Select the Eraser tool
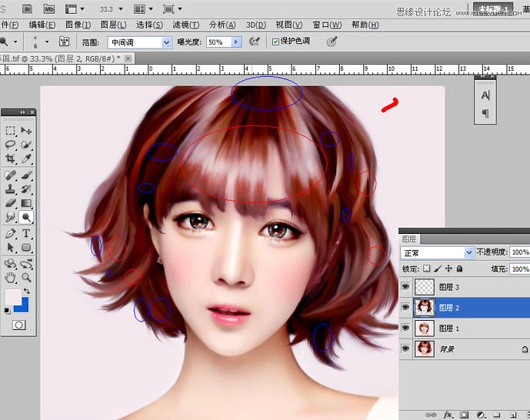Viewport: 530px width, 420px height. click(x=11, y=203)
